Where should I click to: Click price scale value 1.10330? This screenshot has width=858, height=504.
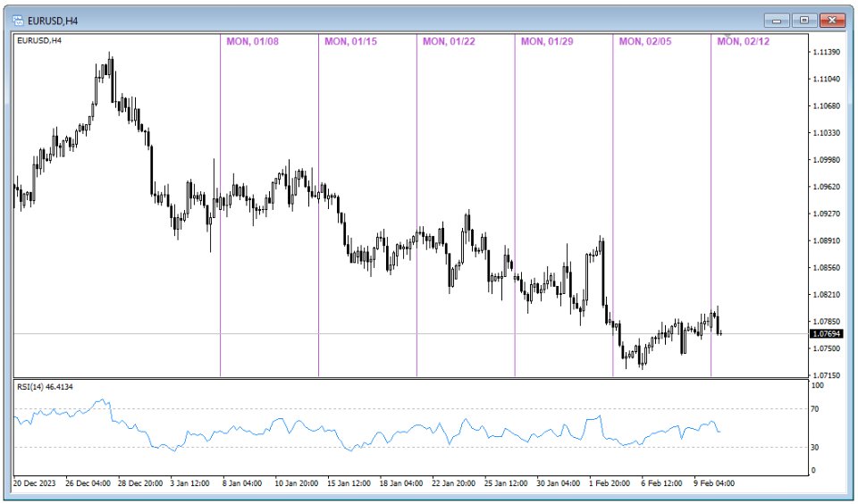point(826,133)
